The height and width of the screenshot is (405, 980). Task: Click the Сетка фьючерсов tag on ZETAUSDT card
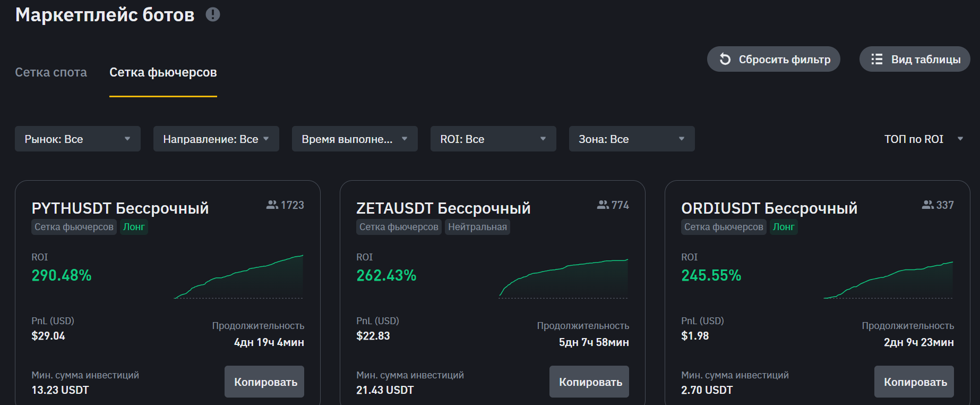click(x=399, y=227)
